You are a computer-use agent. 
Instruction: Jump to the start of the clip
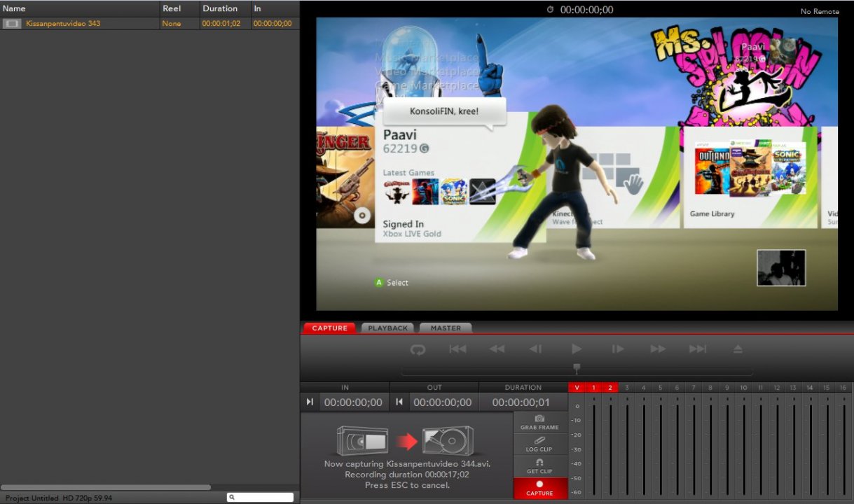click(x=457, y=349)
